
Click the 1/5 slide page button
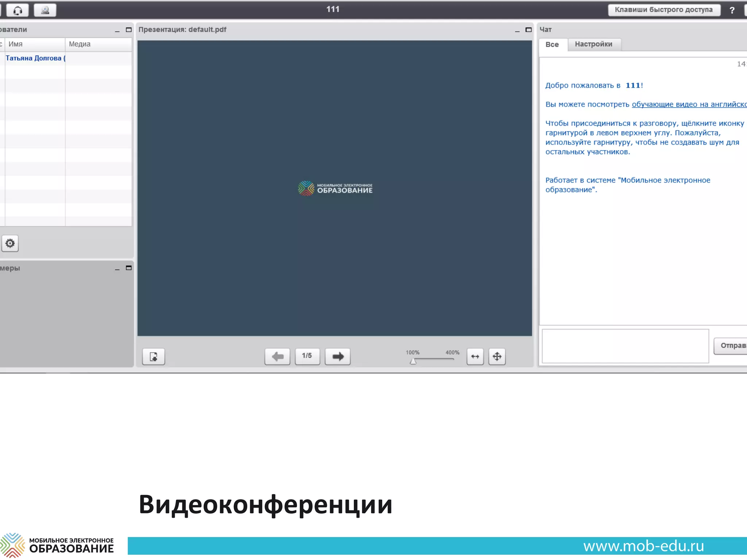pos(307,356)
